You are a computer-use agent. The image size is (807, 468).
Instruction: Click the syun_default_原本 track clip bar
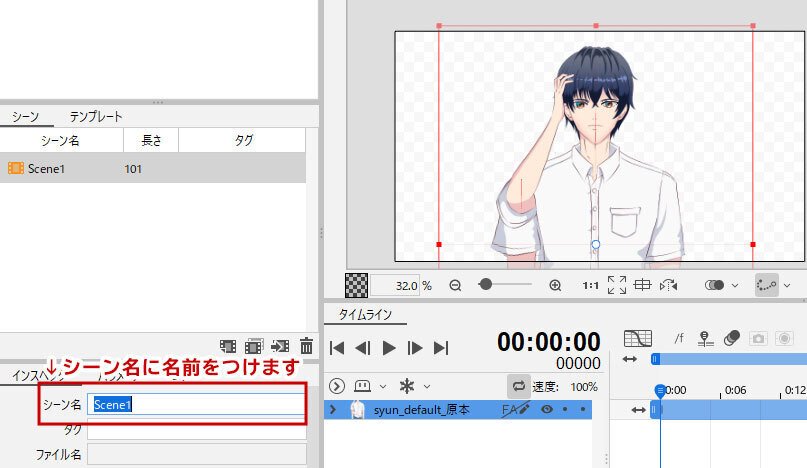(x=728, y=410)
